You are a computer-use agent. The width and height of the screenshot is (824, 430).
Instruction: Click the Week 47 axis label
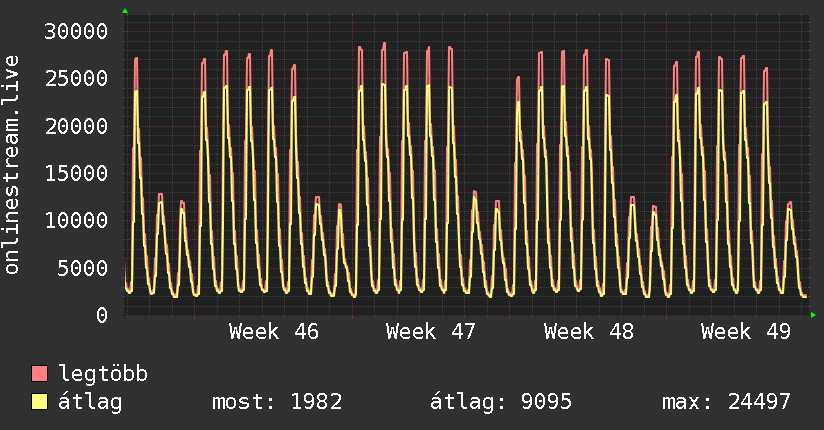pos(430,331)
